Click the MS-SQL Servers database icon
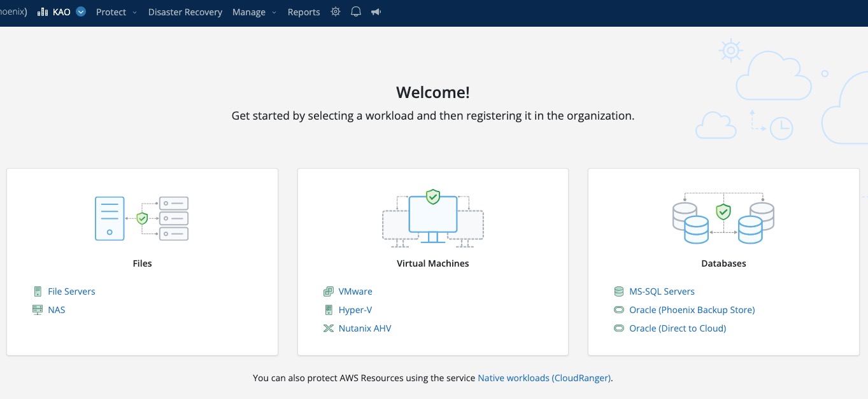 tap(618, 291)
